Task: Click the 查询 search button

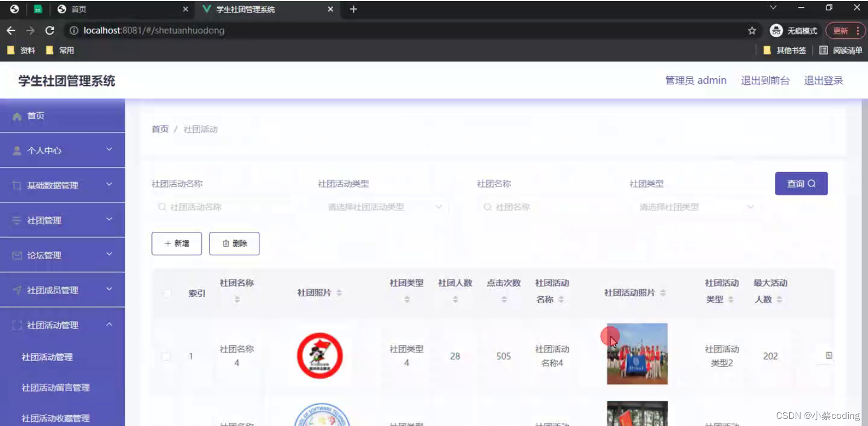Action: click(x=801, y=184)
